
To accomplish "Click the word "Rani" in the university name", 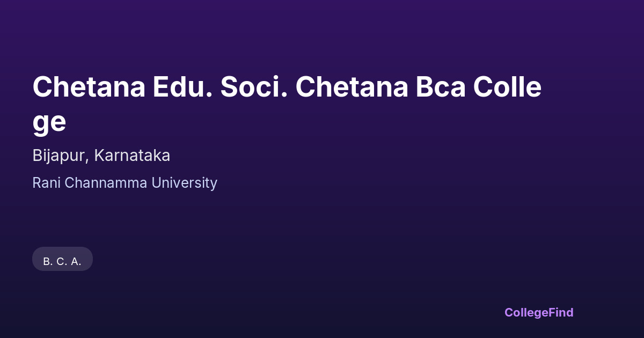I will (47, 183).
